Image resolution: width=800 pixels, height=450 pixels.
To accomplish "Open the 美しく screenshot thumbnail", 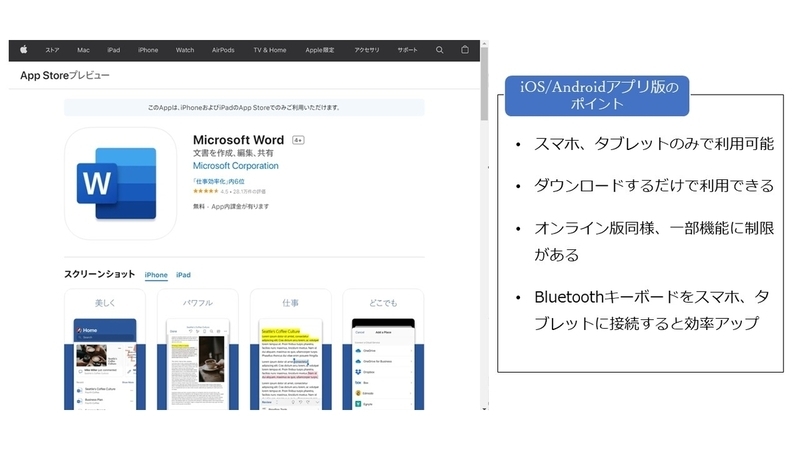I will [x=105, y=349].
